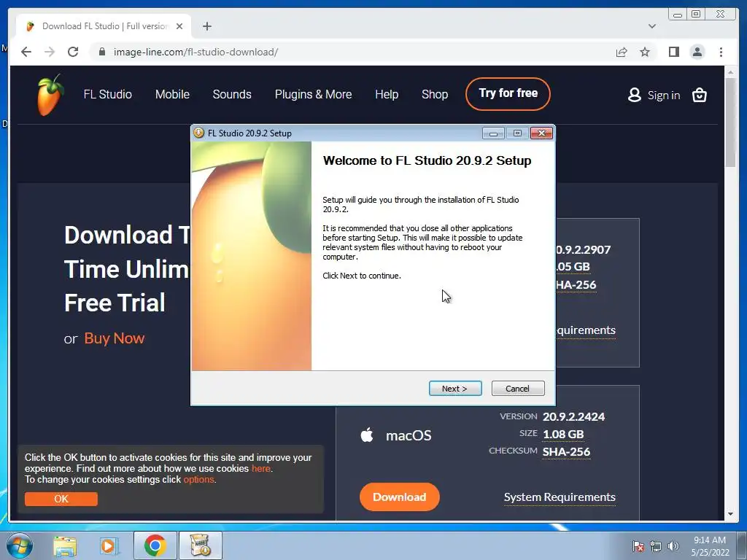Open Windows Explorer from taskbar
The width and height of the screenshot is (747, 560).
(65, 545)
